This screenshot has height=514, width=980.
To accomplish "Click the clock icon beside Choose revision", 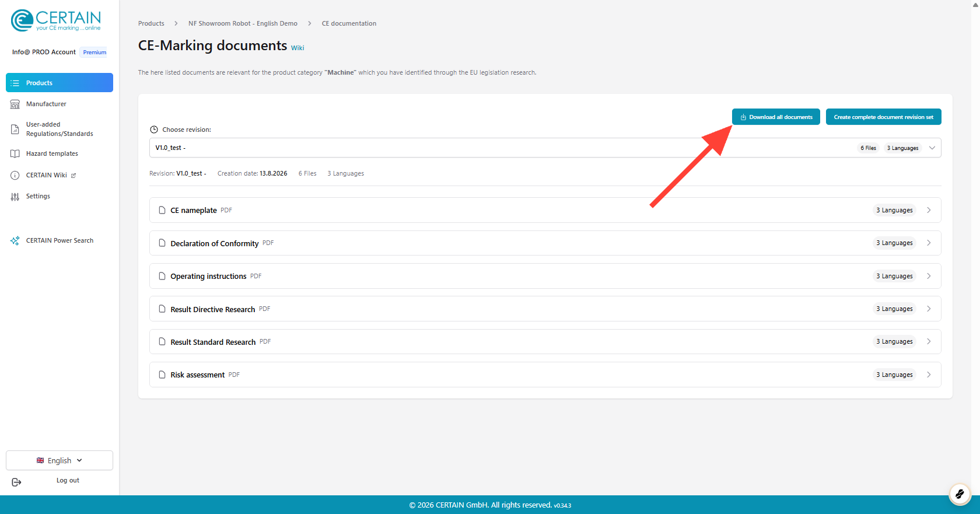I will click(154, 130).
